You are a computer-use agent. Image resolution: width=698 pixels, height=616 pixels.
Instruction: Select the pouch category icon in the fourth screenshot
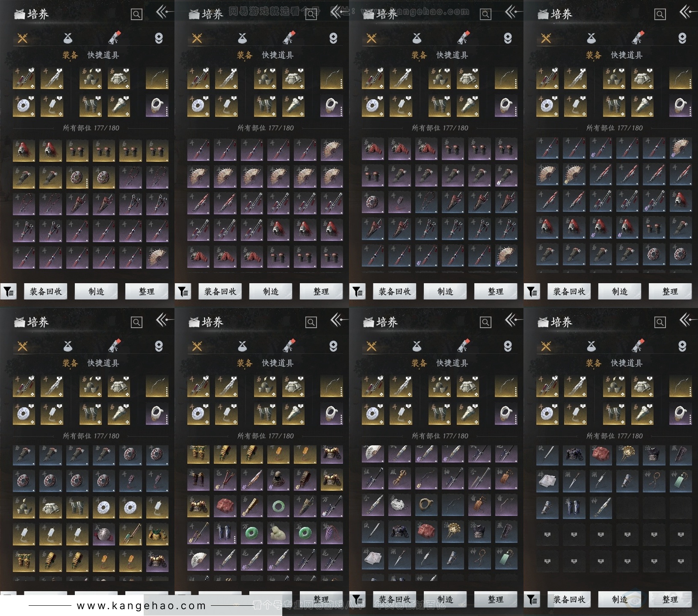point(592,38)
